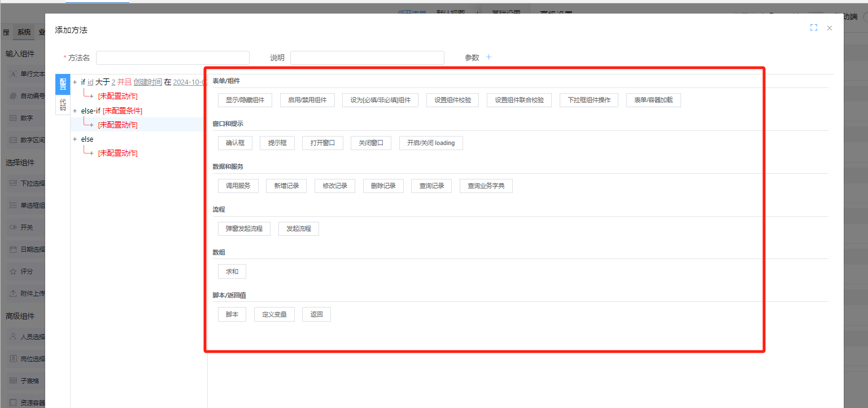
Task: Select the 配置 vertical tab
Action: coord(63,84)
